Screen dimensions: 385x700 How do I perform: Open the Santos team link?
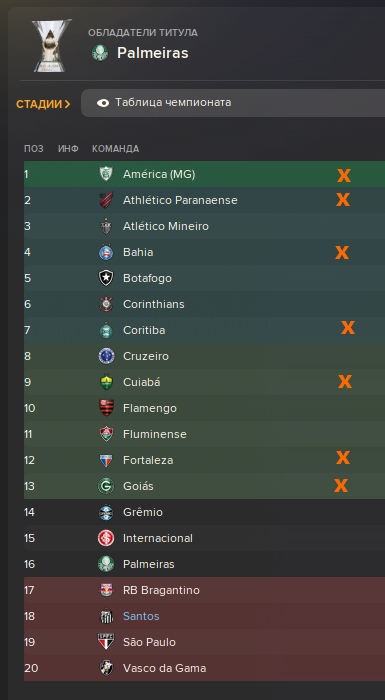141,616
